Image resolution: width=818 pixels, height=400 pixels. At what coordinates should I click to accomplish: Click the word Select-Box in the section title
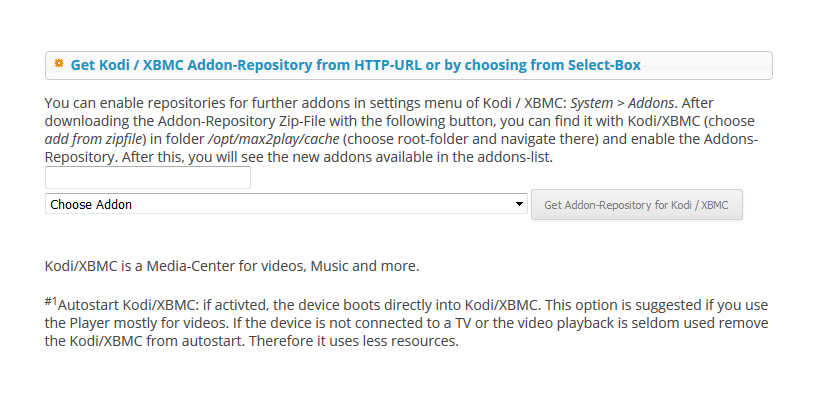[604, 65]
